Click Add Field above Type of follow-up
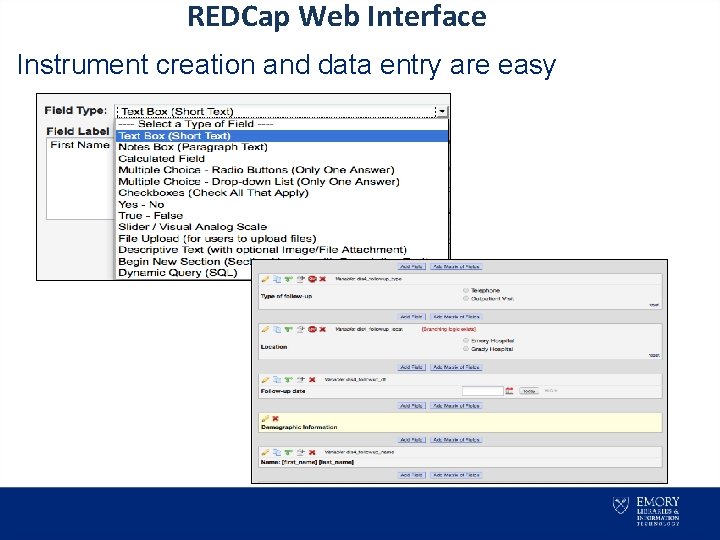This screenshot has width=720, height=540. click(411, 266)
